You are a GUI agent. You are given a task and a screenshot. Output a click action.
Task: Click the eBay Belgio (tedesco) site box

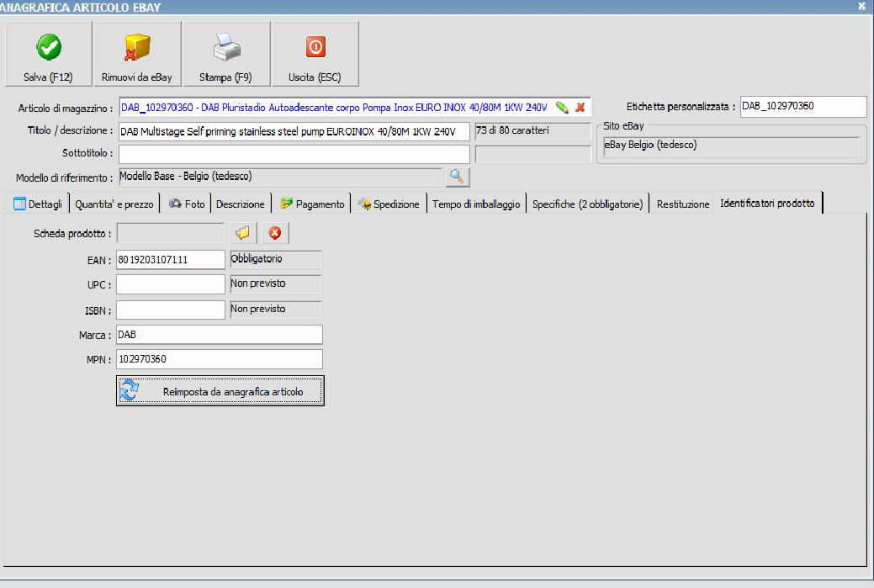pyautogui.click(x=731, y=146)
